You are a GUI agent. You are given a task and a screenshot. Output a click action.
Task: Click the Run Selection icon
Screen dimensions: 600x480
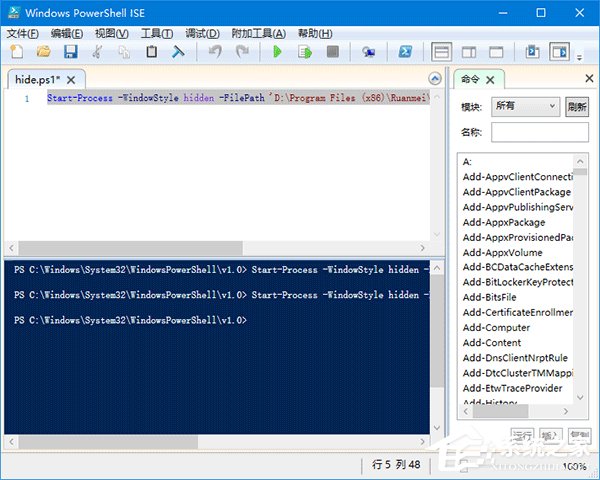[x=305, y=51]
